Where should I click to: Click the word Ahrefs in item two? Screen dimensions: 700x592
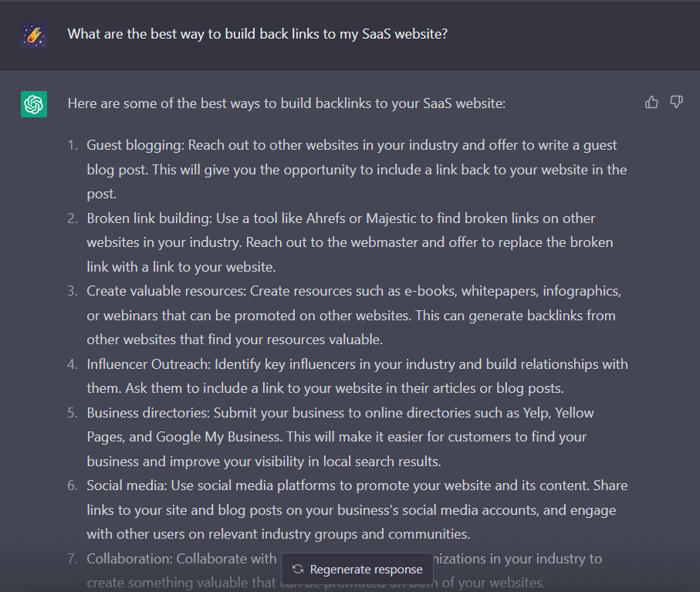pyautogui.click(x=326, y=218)
